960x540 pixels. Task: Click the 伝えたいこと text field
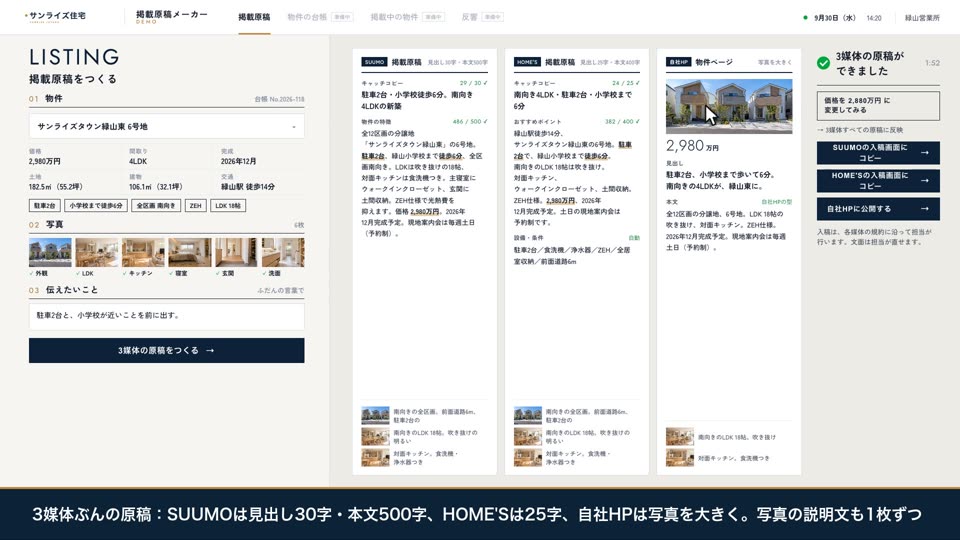pyautogui.click(x=167, y=316)
